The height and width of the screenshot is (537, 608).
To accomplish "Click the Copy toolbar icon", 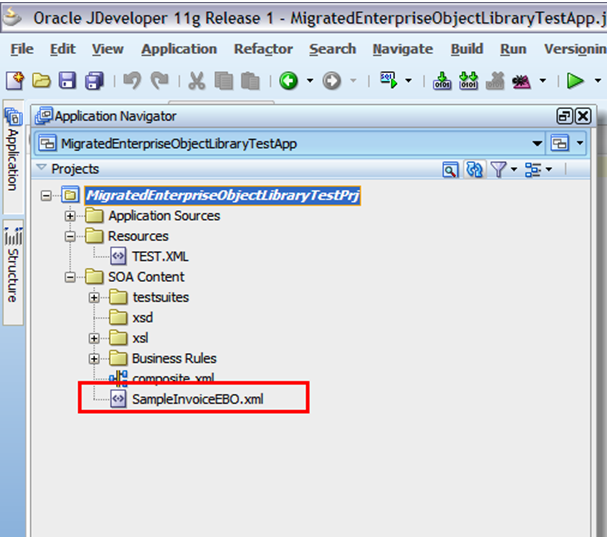I will (224, 81).
